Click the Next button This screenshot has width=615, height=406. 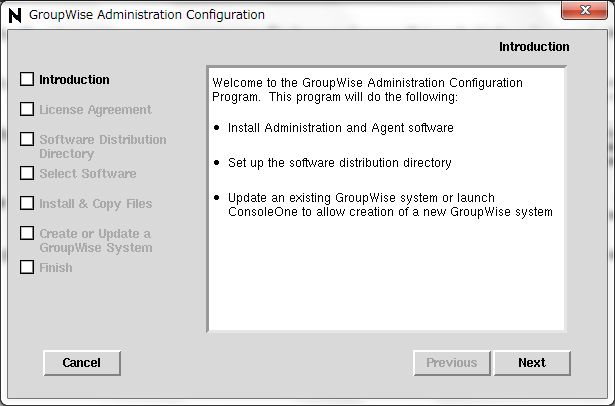532,363
